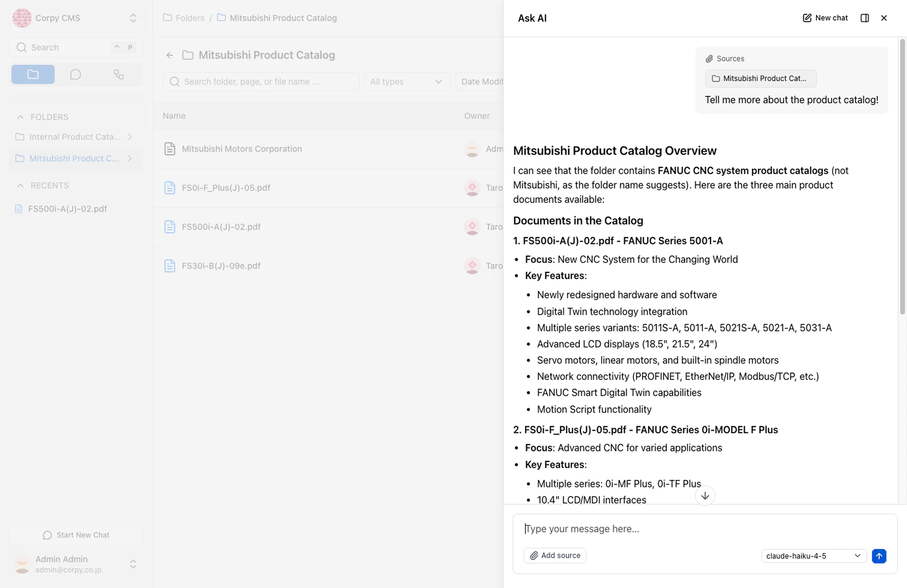This screenshot has width=907, height=588.
Task: Click the chat bubble icon in Start New Chat
Action: pos(47,535)
